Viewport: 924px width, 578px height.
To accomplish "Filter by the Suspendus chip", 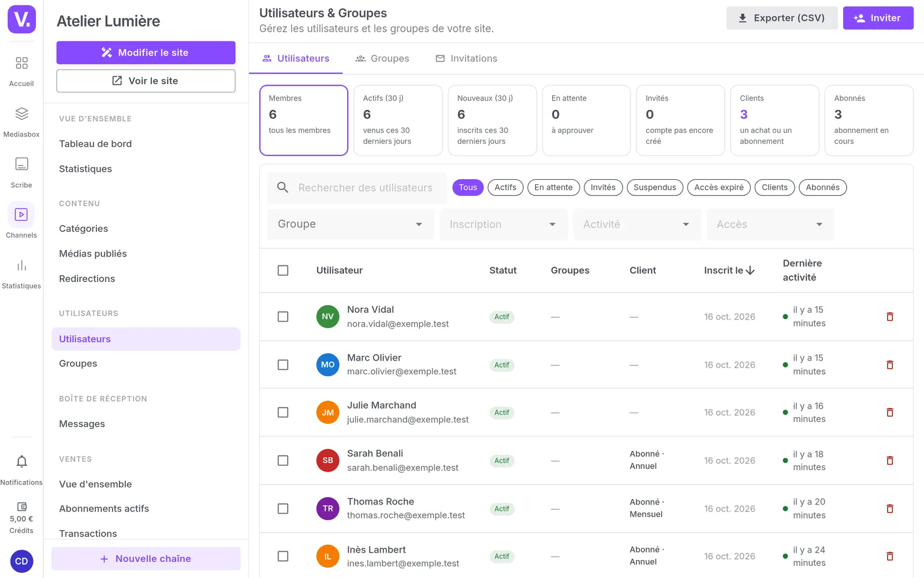I will (655, 187).
